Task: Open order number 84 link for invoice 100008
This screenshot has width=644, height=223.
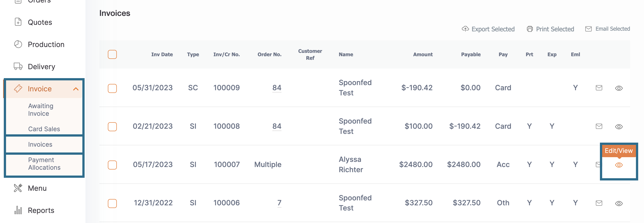Action: click(277, 126)
